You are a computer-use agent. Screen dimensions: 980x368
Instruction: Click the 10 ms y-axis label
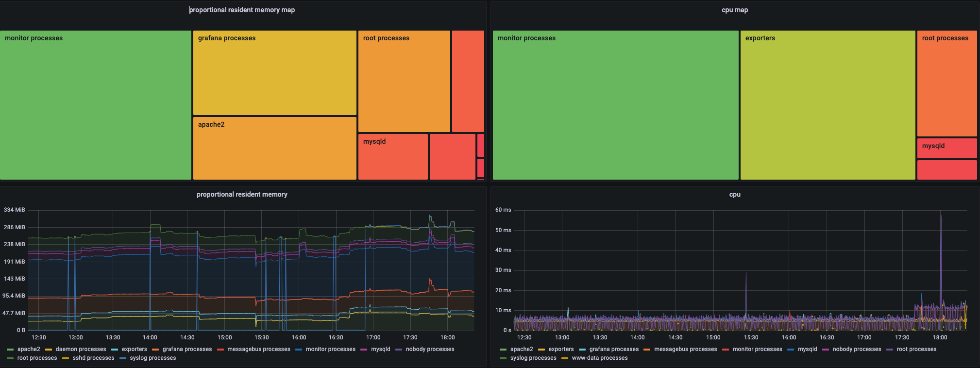(x=503, y=310)
